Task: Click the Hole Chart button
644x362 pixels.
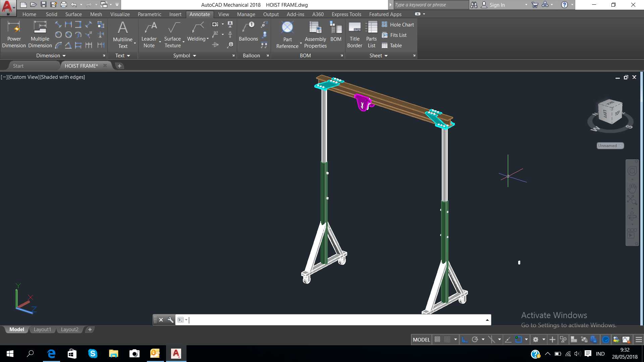Action: coord(398,24)
